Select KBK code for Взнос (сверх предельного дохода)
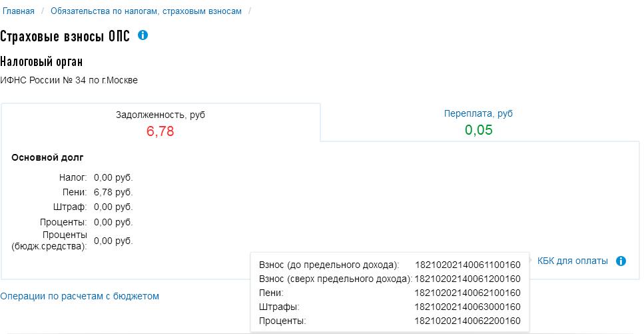The height and width of the screenshot is (334, 644). (467, 279)
